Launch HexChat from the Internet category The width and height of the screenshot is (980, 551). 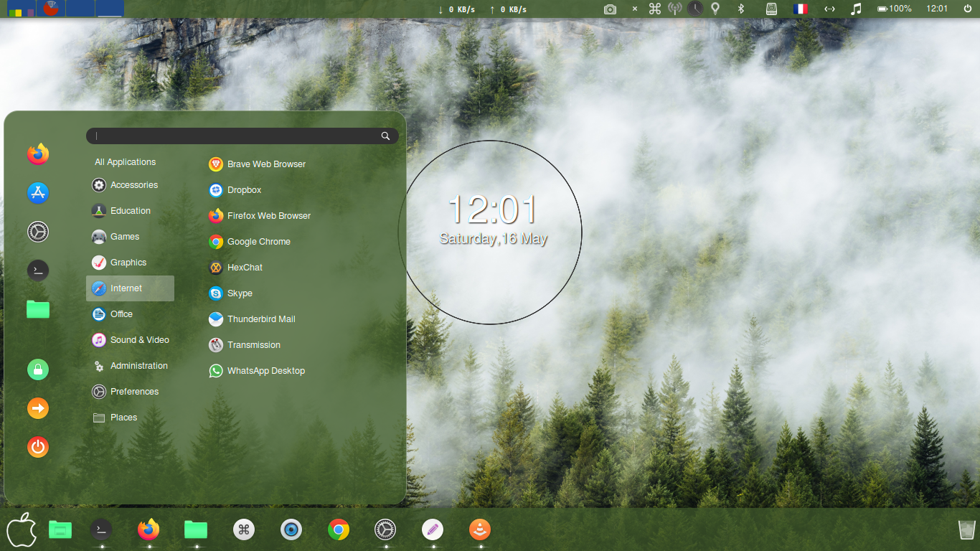(x=236, y=268)
